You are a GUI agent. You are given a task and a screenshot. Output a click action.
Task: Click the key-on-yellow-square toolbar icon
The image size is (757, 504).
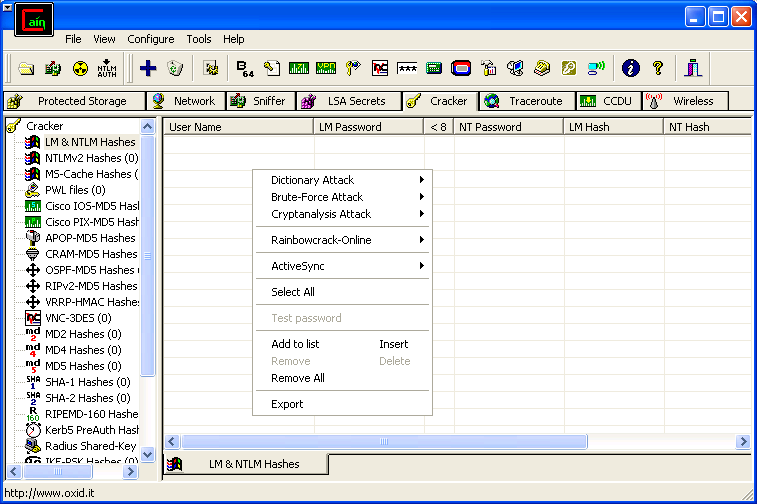pos(569,68)
